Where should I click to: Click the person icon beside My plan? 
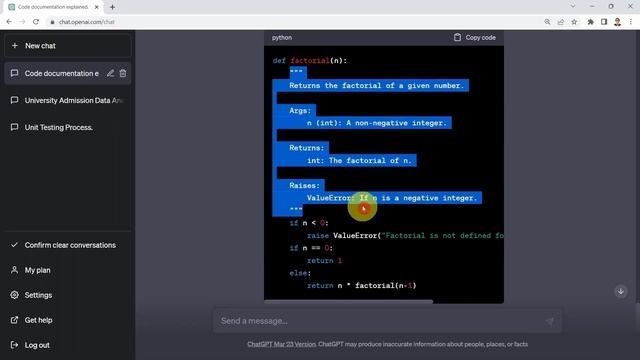(x=14, y=270)
